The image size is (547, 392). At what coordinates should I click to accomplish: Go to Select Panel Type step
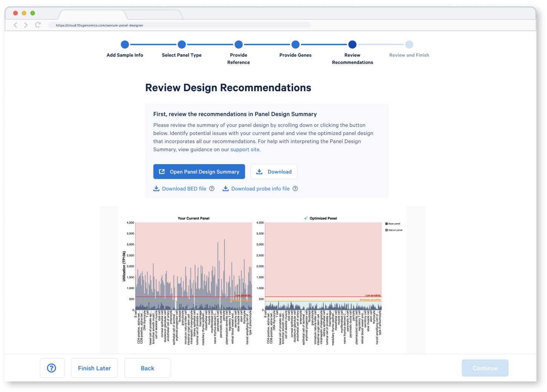tap(181, 44)
